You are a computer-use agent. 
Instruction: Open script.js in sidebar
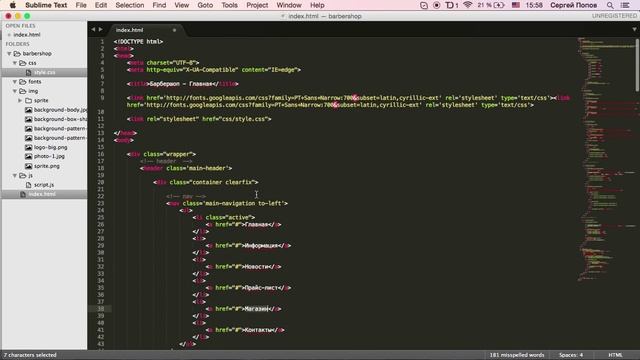44,185
